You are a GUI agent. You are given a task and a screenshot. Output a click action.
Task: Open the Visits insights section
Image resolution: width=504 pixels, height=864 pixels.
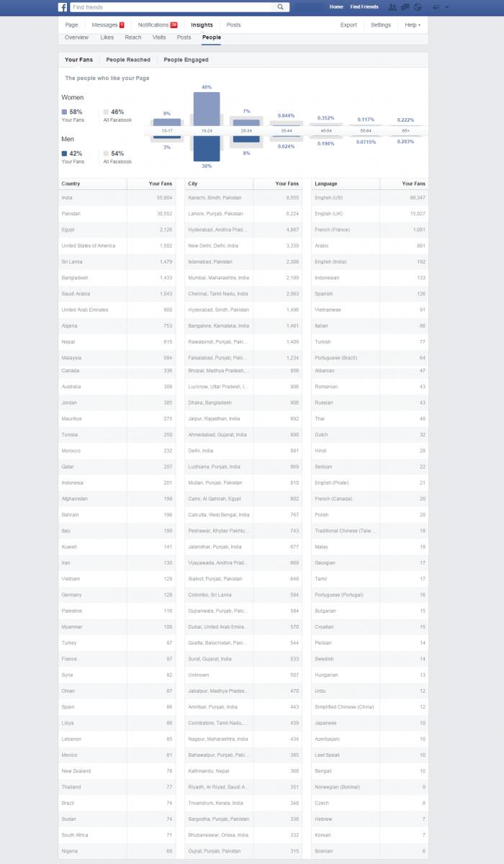(159, 37)
